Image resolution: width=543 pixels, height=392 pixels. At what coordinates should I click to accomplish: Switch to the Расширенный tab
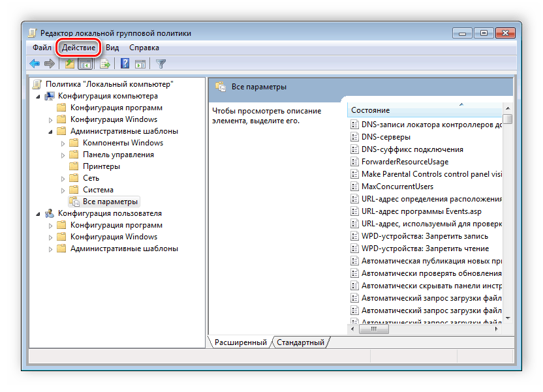(x=241, y=342)
